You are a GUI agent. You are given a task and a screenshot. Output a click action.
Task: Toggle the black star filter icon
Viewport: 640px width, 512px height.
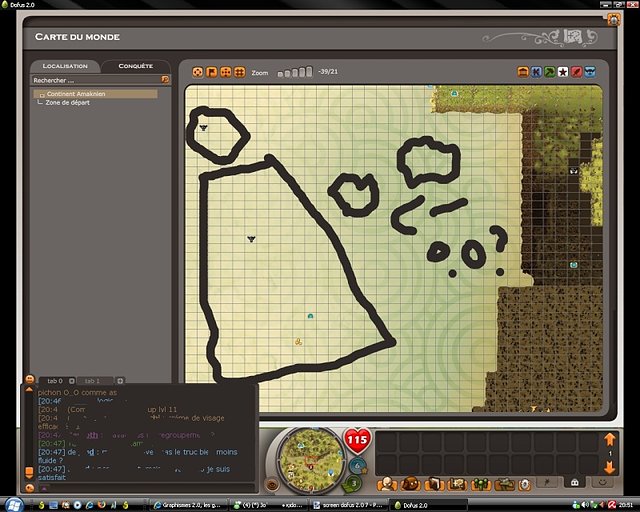pyautogui.click(x=563, y=72)
